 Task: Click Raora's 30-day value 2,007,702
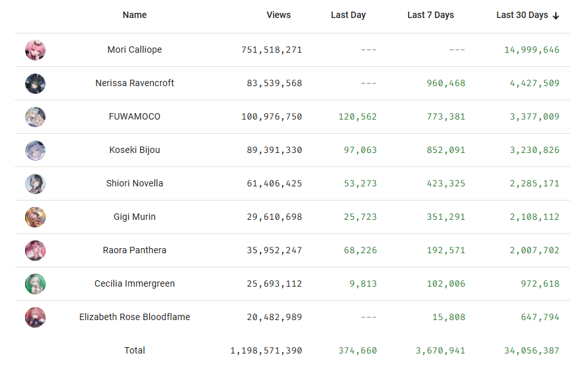(535, 251)
